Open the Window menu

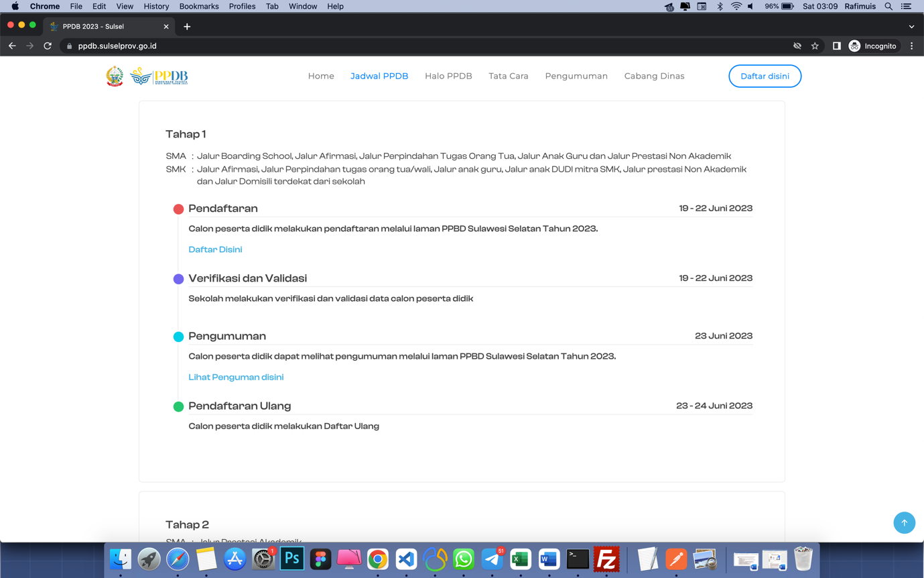coord(303,6)
